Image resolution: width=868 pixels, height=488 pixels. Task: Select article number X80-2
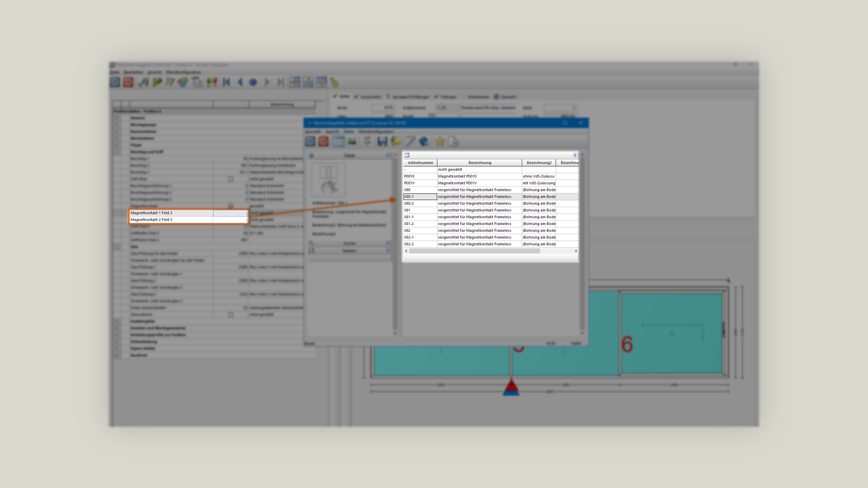(x=420, y=203)
